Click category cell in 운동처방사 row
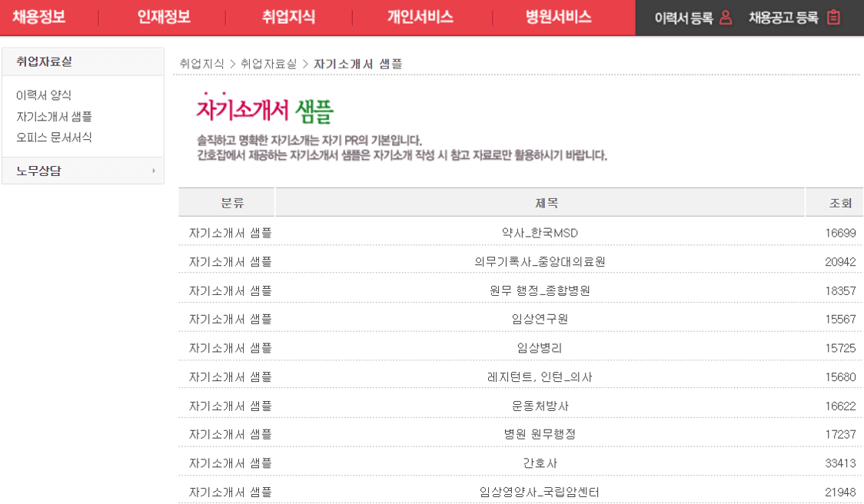 tap(231, 406)
